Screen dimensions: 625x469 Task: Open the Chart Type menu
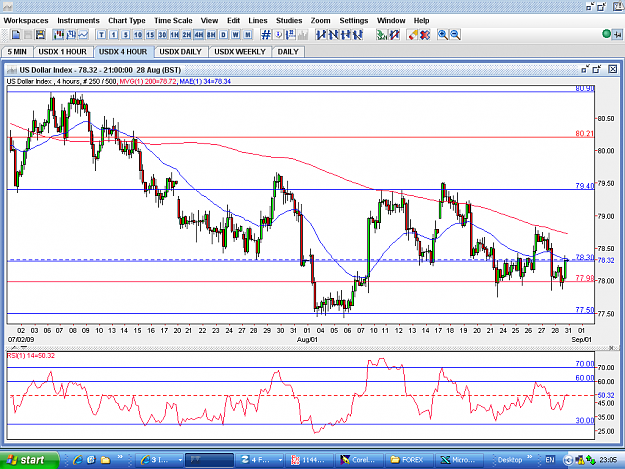click(x=127, y=20)
